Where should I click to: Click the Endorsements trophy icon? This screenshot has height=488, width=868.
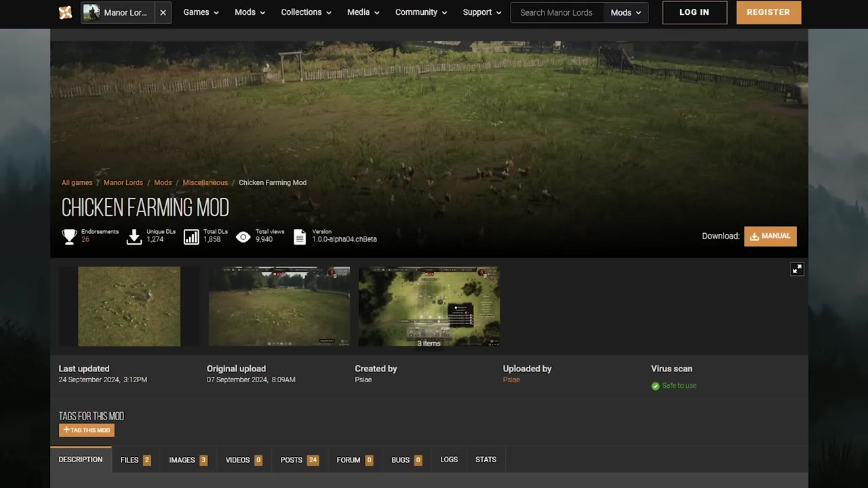(69, 237)
